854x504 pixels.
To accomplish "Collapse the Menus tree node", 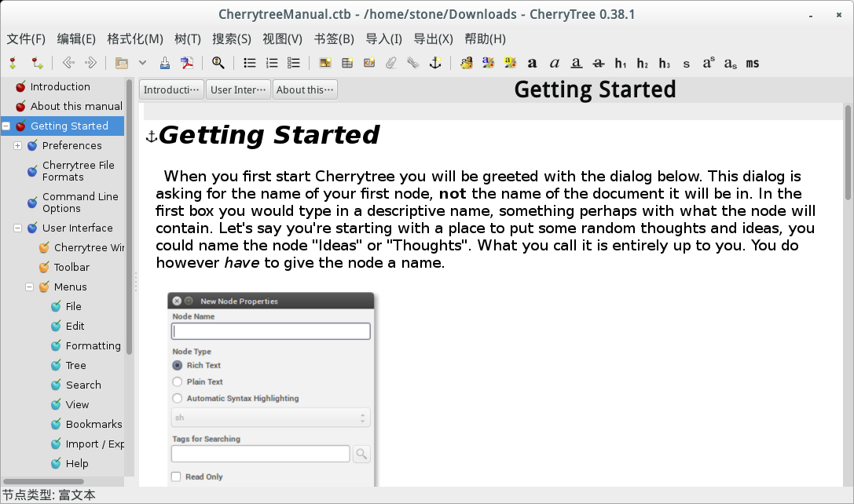I will click(x=29, y=287).
